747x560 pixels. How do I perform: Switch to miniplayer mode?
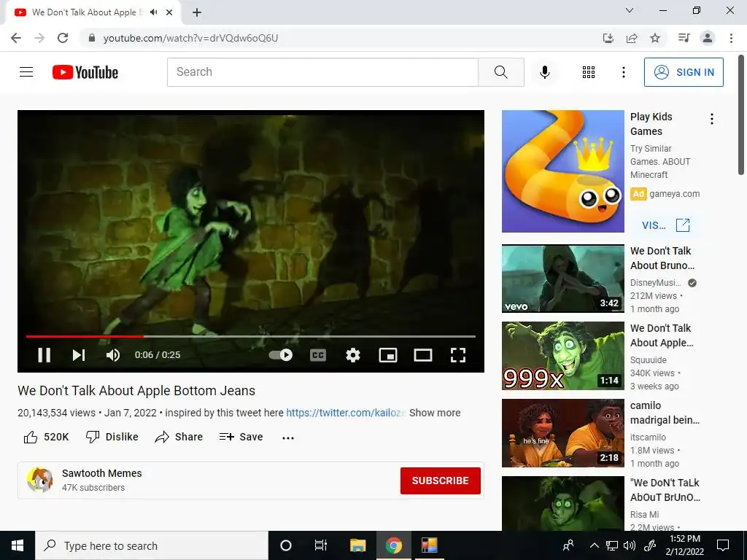point(388,355)
